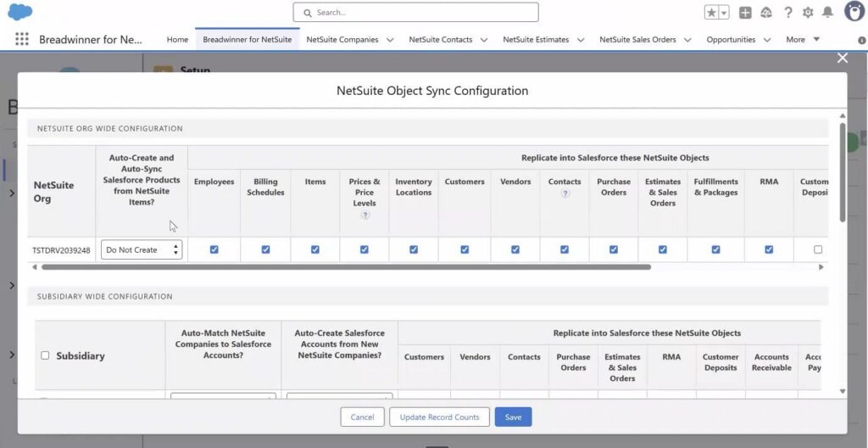Uncheck the Items checkbox
868x448 pixels.
coord(315,249)
